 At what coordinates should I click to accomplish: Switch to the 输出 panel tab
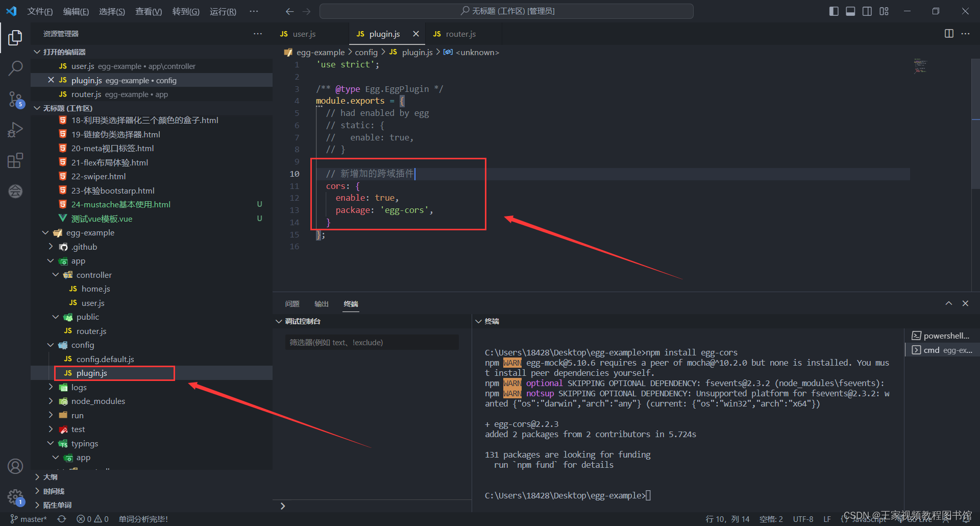pos(322,304)
